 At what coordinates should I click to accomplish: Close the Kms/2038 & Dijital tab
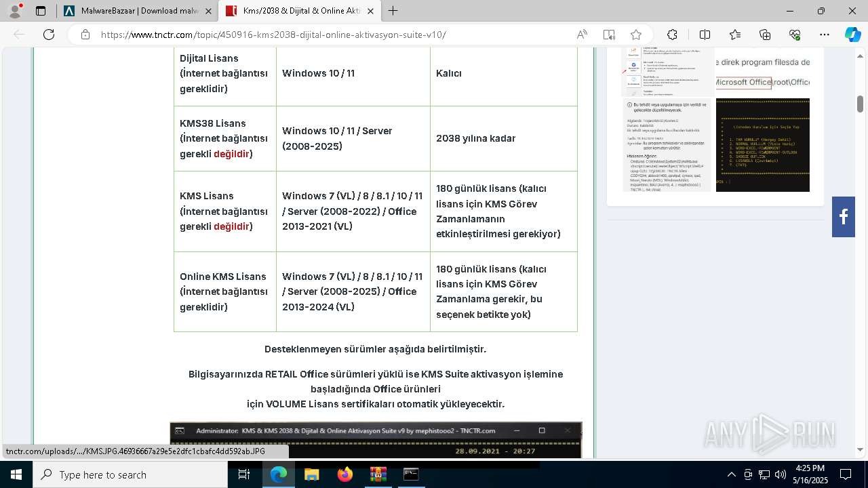(370, 11)
